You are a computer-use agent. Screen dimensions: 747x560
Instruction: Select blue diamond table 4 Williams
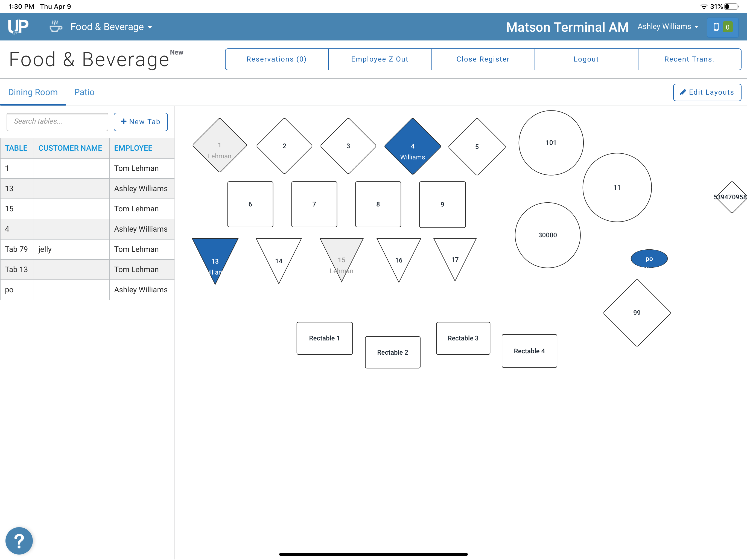[412, 147]
